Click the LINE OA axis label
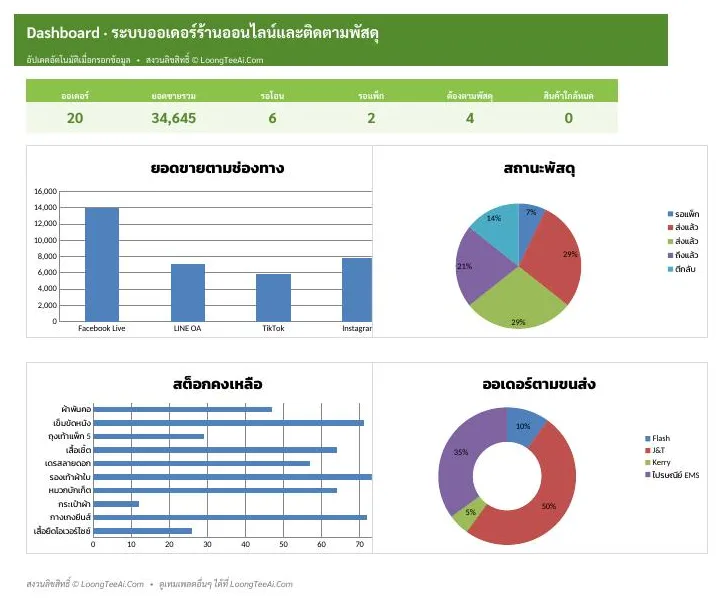The image size is (720, 605). [x=187, y=328]
